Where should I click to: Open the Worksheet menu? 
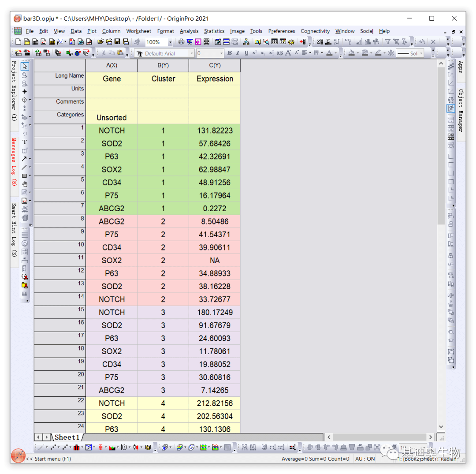coord(138,31)
